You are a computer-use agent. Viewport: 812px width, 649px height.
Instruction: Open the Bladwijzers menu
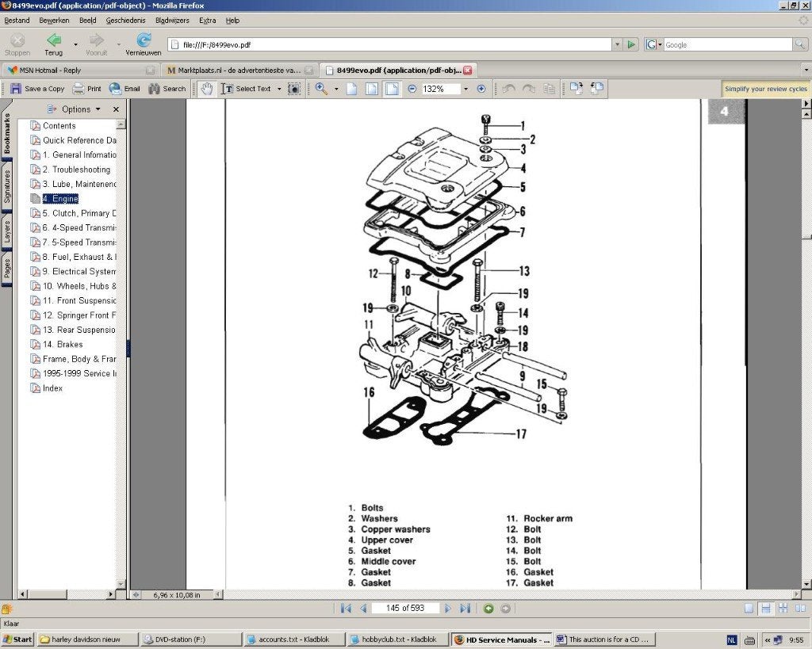pos(172,20)
